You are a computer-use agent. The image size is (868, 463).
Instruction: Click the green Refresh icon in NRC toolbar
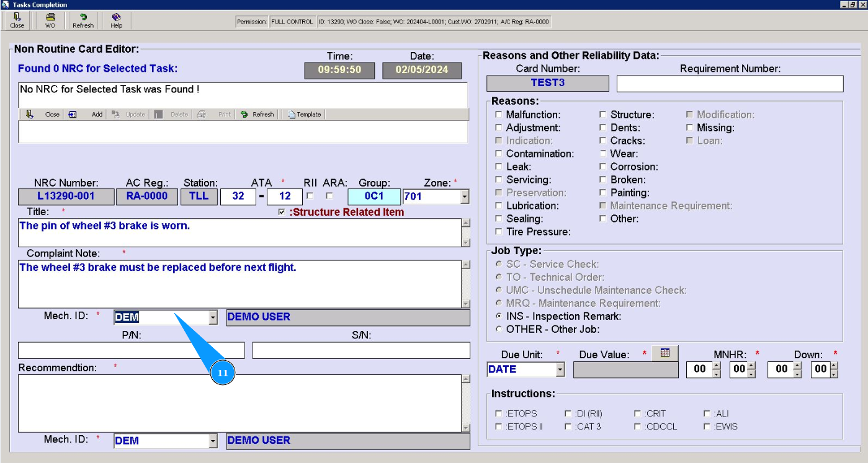(244, 115)
